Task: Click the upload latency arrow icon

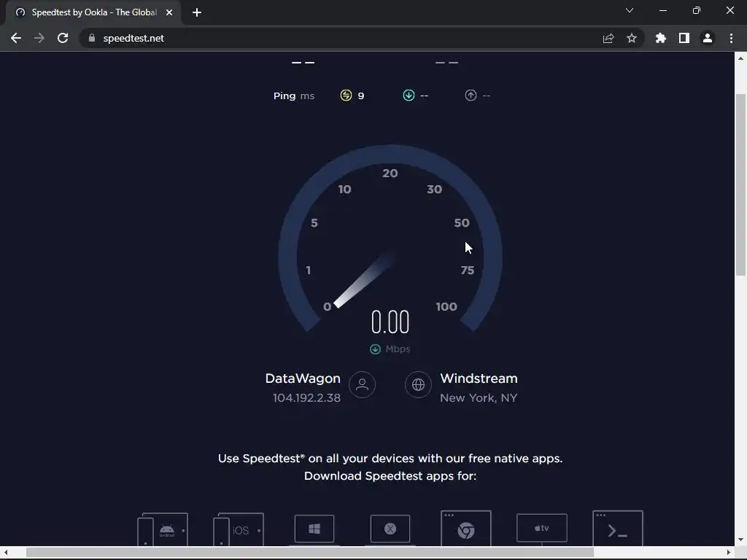Action: tap(471, 96)
